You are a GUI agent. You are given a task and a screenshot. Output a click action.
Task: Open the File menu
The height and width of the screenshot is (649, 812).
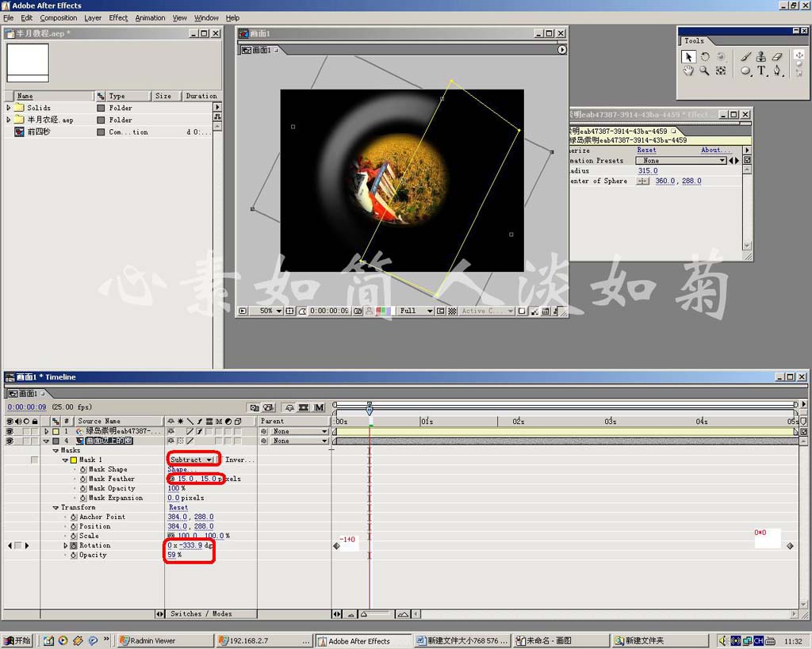(x=8, y=17)
